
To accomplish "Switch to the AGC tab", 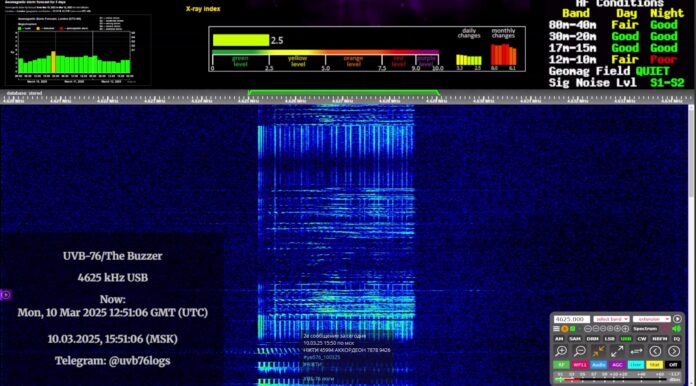I will click(617, 365).
